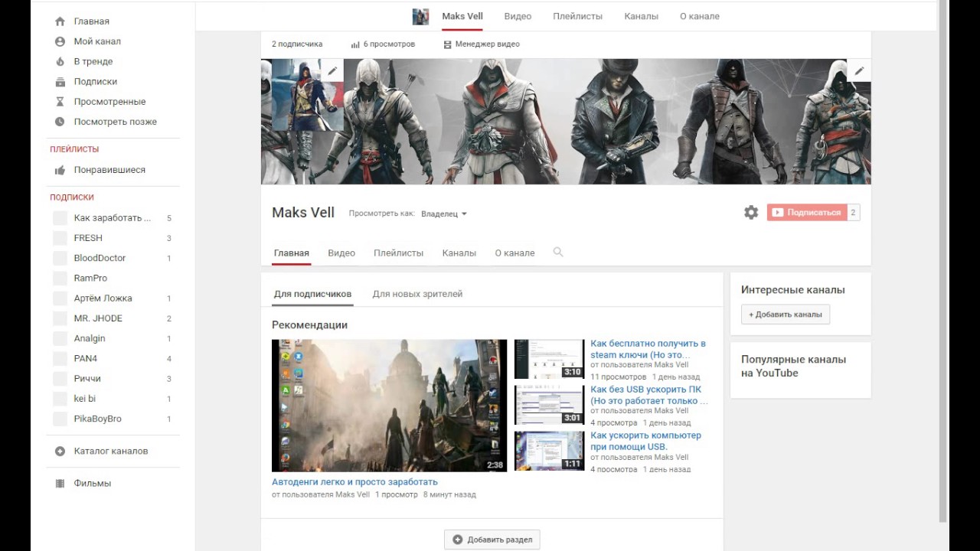Click the History hourglass icon

[x=60, y=101]
